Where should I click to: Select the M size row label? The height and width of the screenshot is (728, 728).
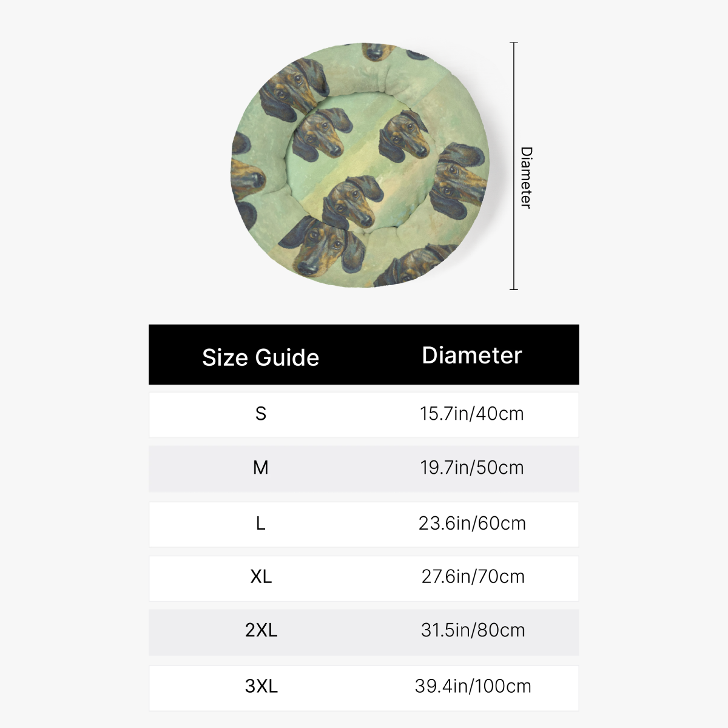[x=260, y=468]
